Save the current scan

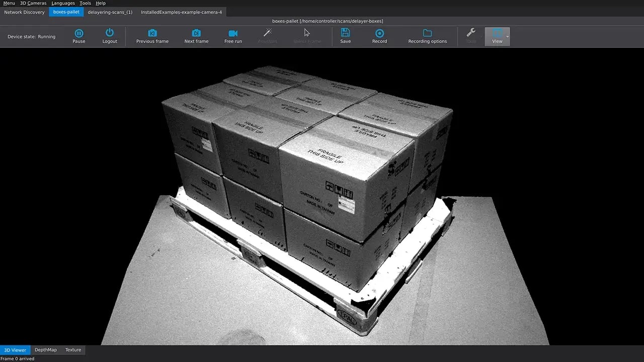345,35
